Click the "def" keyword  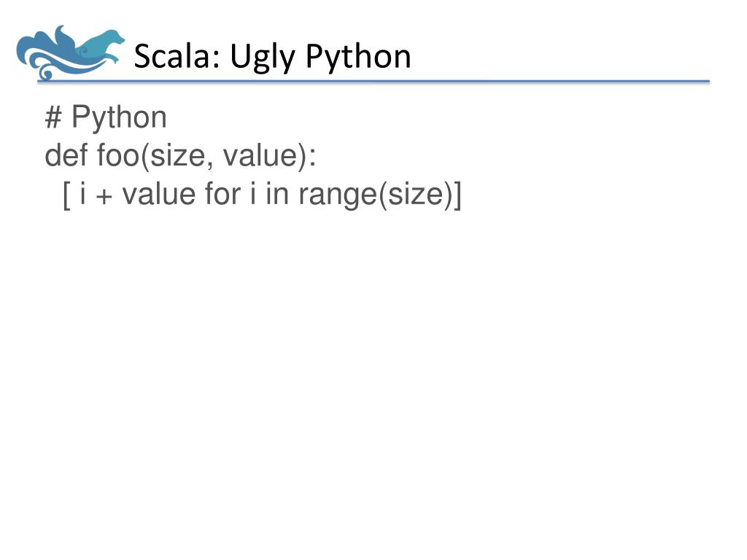point(66,155)
